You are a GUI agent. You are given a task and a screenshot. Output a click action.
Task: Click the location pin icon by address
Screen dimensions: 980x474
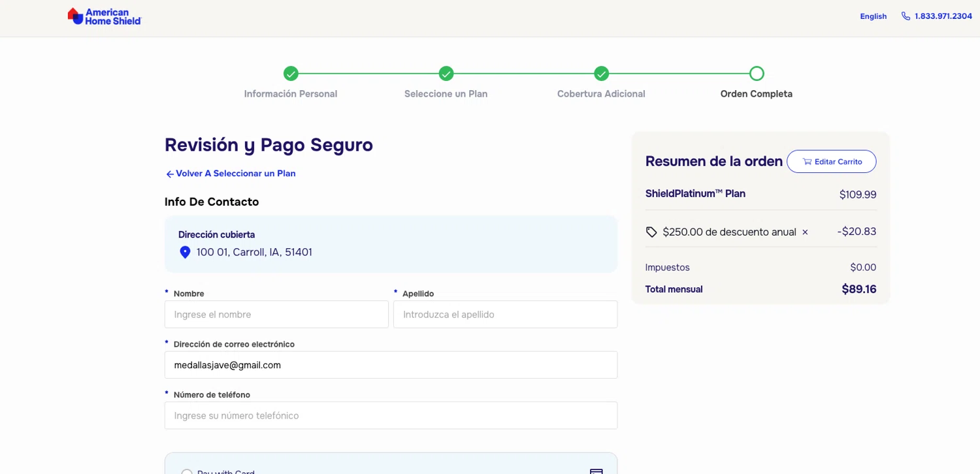[x=185, y=252]
